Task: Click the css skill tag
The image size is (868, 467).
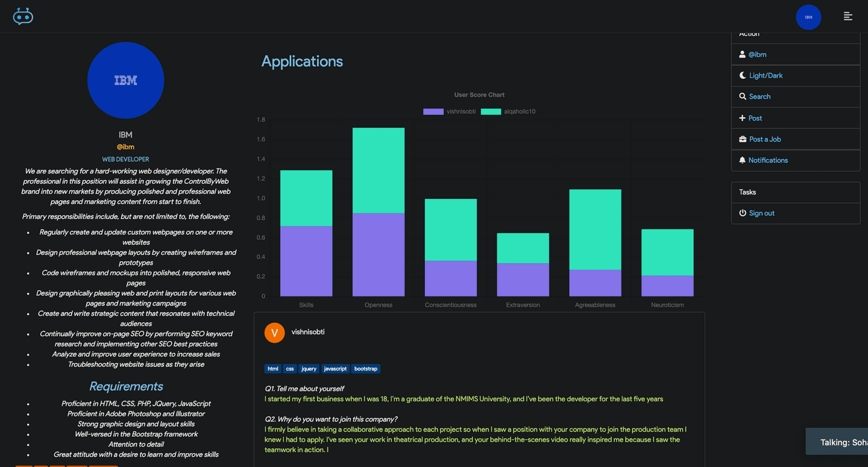Action: click(x=290, y=369)
